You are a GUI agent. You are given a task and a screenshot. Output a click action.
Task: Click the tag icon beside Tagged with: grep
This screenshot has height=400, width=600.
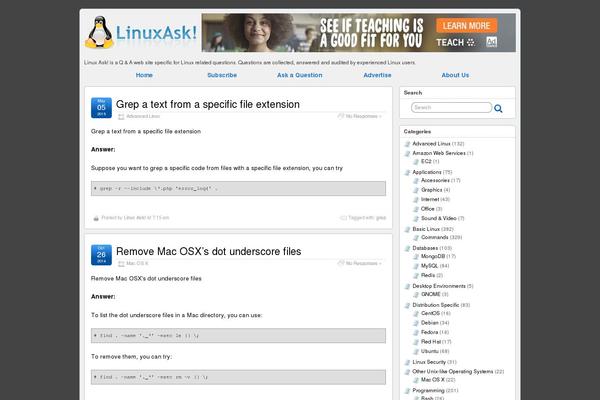(343, 218)
